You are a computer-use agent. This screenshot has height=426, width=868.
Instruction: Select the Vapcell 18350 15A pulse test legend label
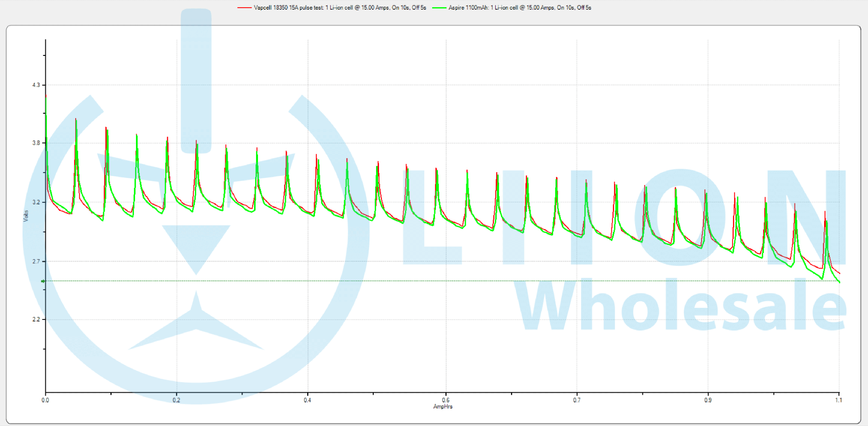tap(340, 8)
